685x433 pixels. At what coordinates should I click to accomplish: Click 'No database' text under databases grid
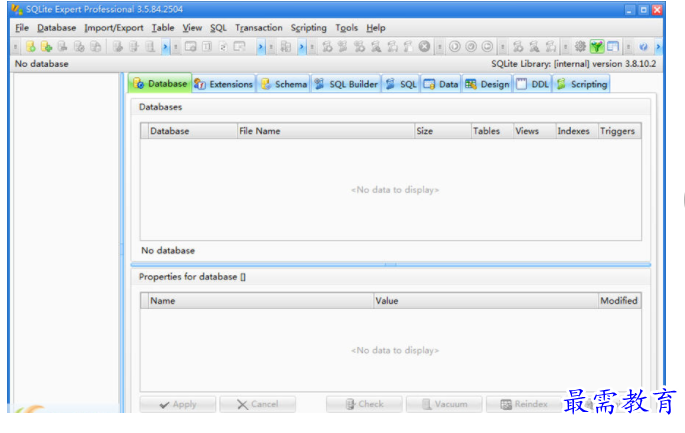168,251
